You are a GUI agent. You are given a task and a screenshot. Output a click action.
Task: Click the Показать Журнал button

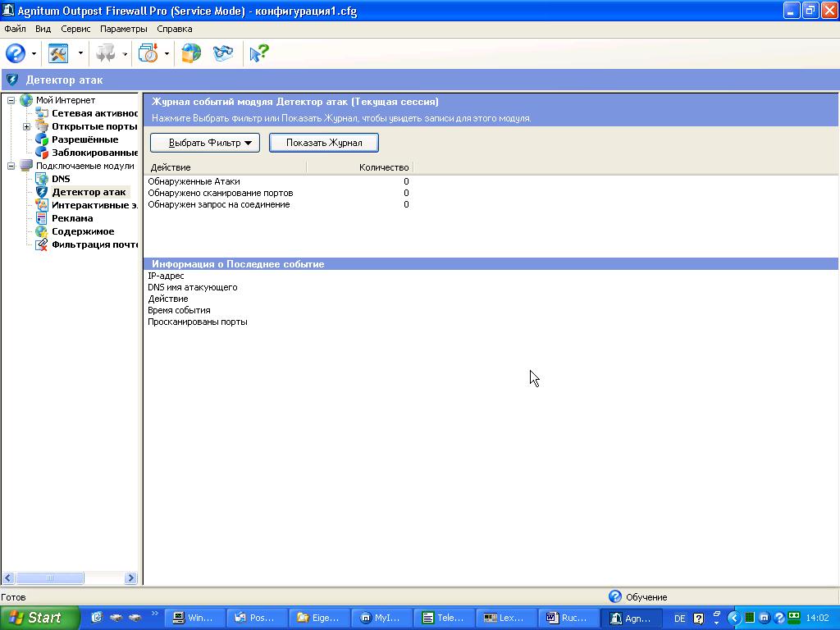click(x=323, y=143)
